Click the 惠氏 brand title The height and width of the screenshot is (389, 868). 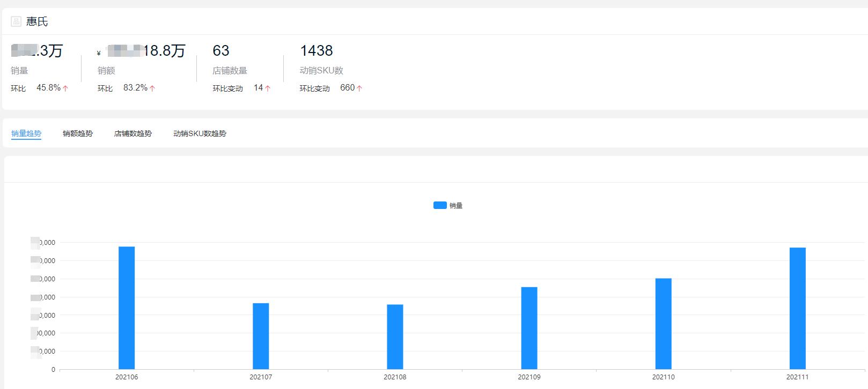37,21
